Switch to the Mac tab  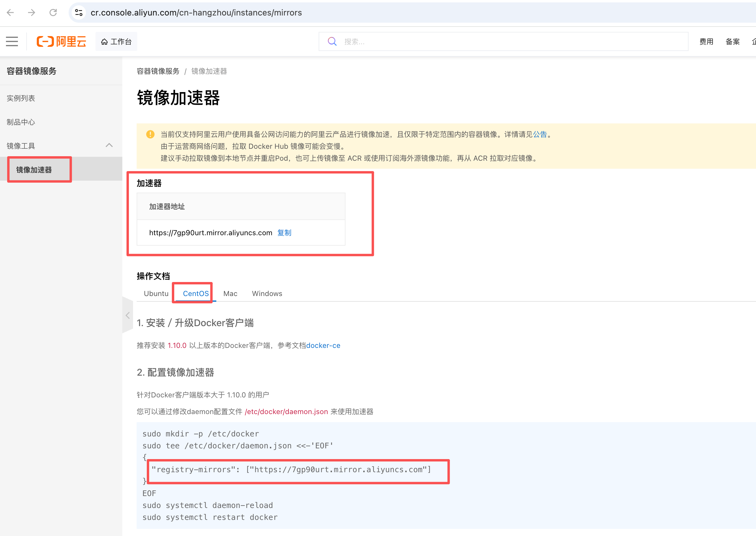coord(230,293)
